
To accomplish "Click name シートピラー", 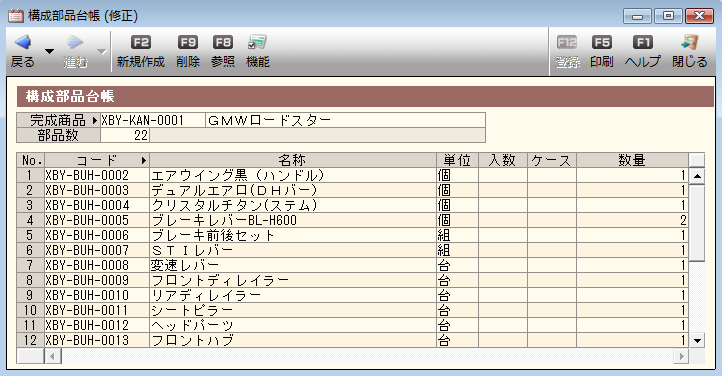I will [192, 310].
